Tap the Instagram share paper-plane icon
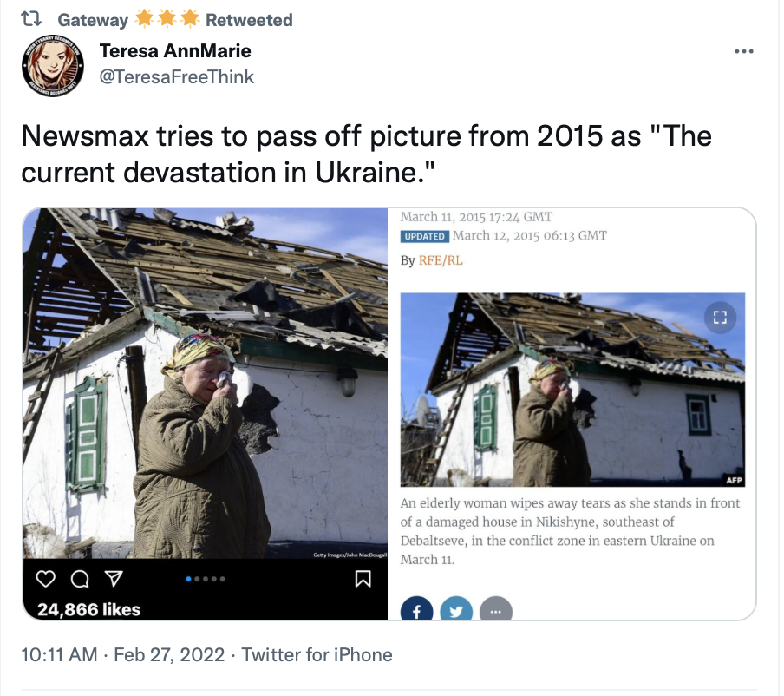The height and width of the screenshot is (696, 784). (114, 579)
